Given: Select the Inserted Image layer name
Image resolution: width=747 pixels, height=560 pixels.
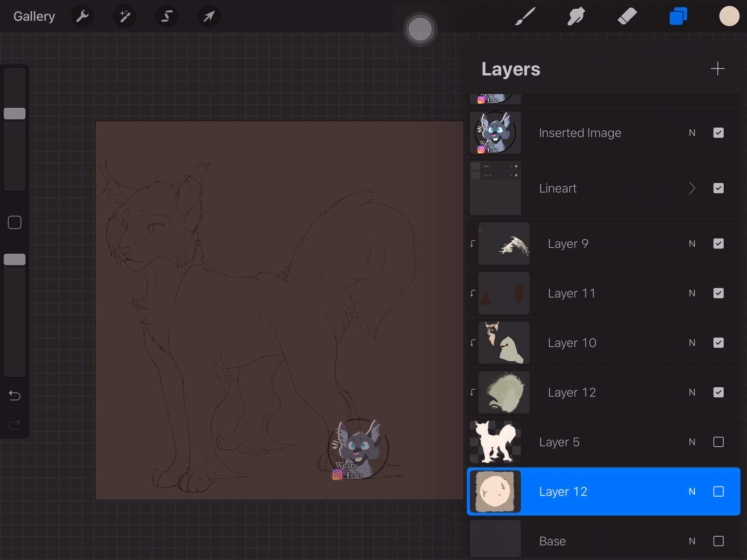Looking at the screenshot, I should pos(580,133).
